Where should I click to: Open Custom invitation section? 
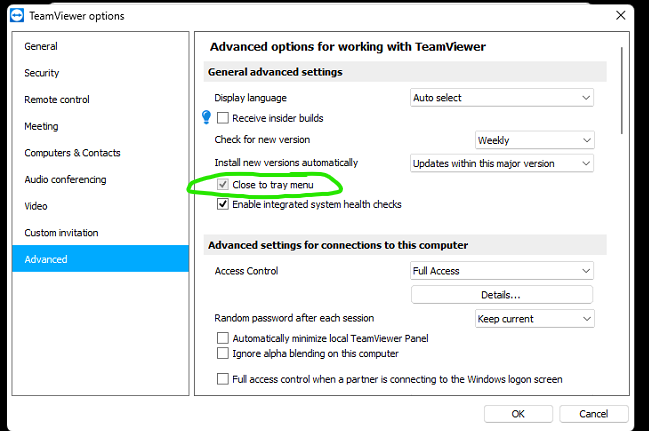click(101, 232)
